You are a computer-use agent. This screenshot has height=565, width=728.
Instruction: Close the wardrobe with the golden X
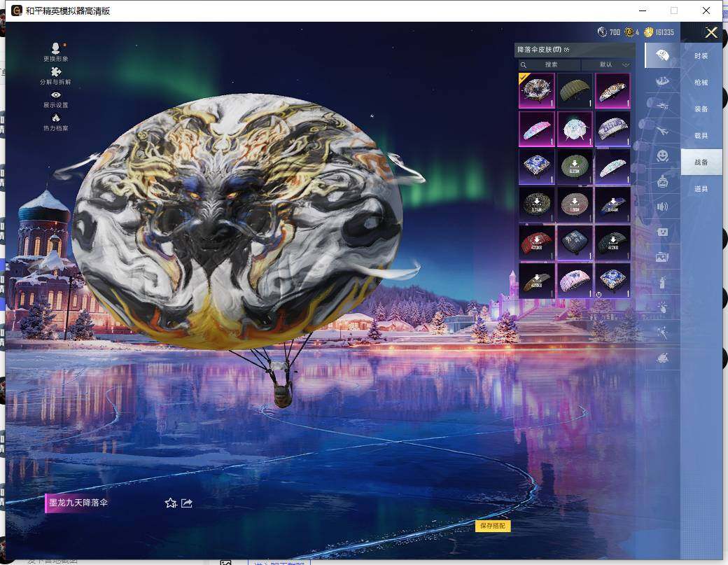710,32
